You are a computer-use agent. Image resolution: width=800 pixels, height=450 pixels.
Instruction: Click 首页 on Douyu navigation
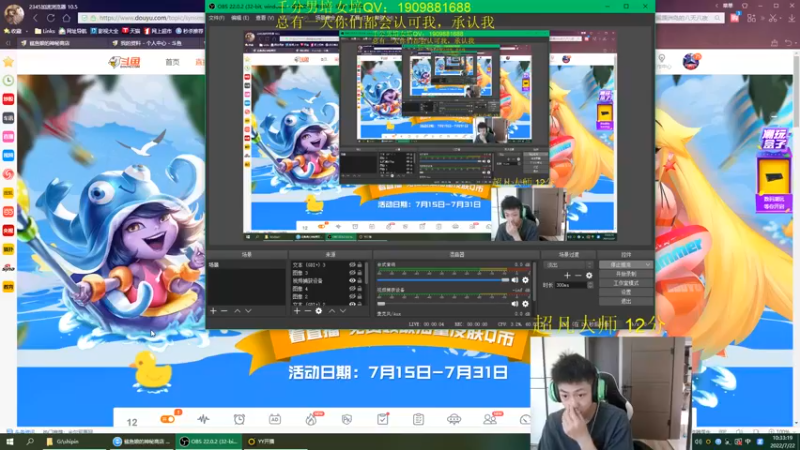tap(172, 62)
